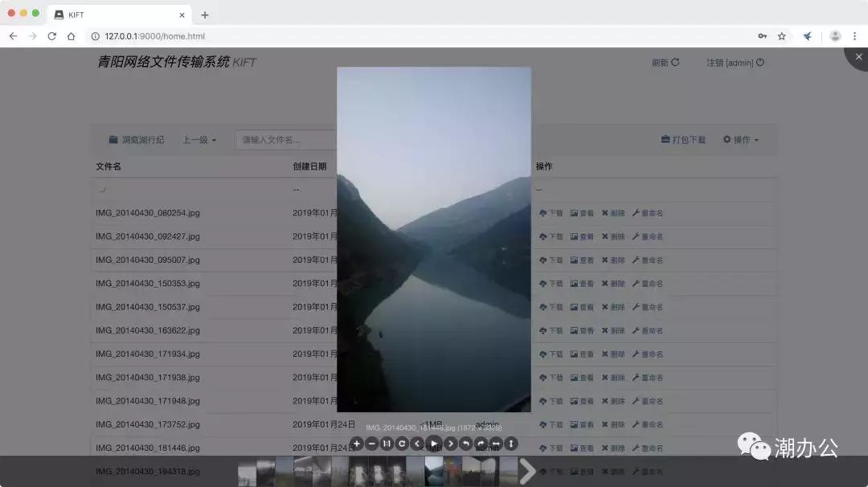Zoom in on the previewed image
Viewport: 868px width, 487px height.
[356, 443]
